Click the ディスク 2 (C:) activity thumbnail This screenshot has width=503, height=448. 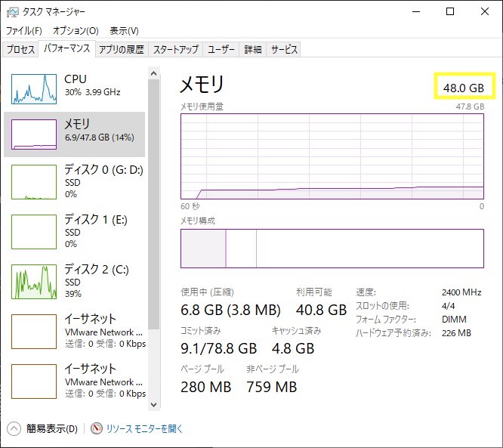pyautogui.click(x=34, y=282)
